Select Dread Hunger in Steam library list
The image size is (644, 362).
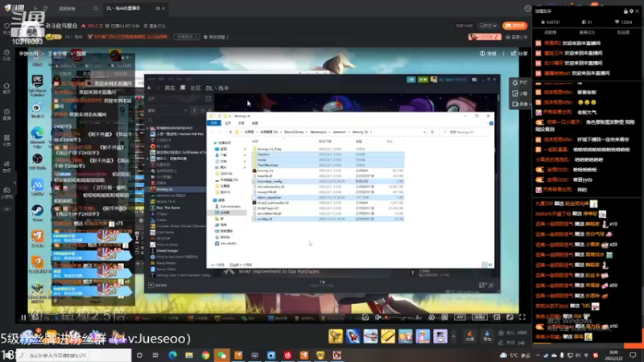(x=177, y=250)
